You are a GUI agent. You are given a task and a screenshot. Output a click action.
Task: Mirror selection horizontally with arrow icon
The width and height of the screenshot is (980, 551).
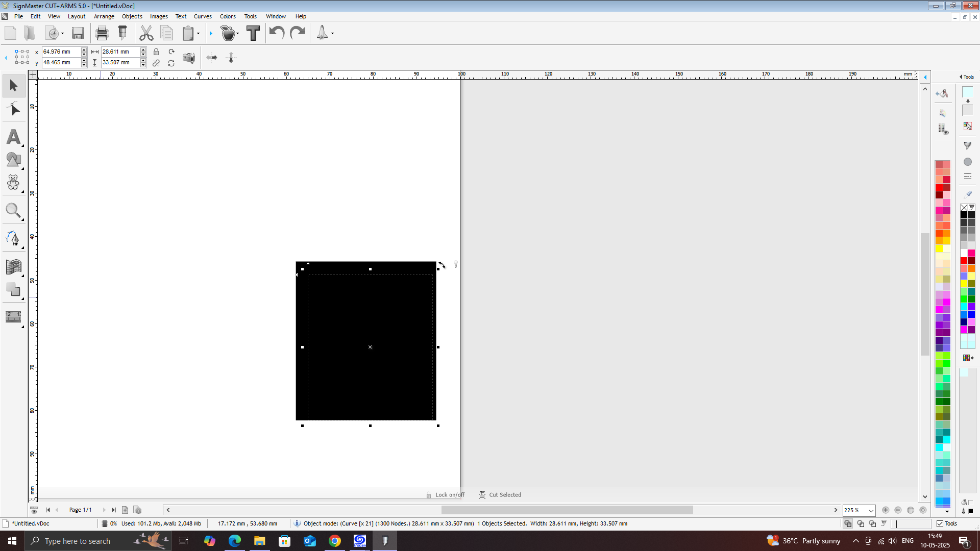(212, 58)
